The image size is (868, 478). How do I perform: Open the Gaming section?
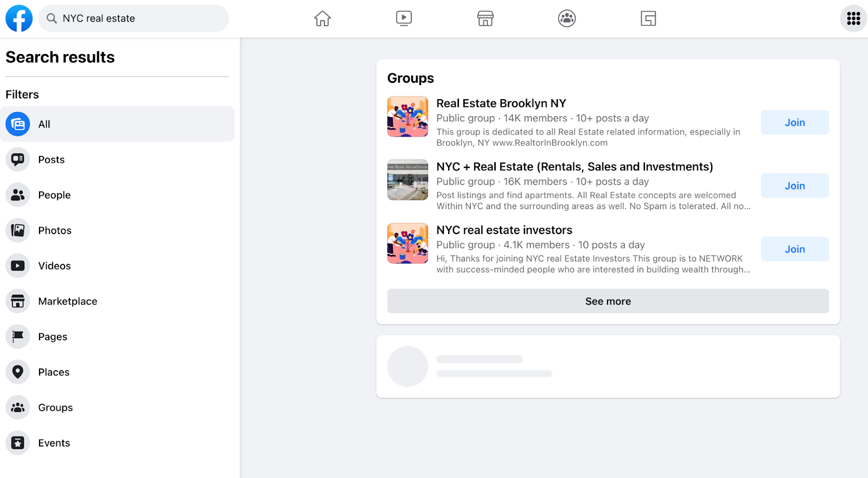click(648, 18)
